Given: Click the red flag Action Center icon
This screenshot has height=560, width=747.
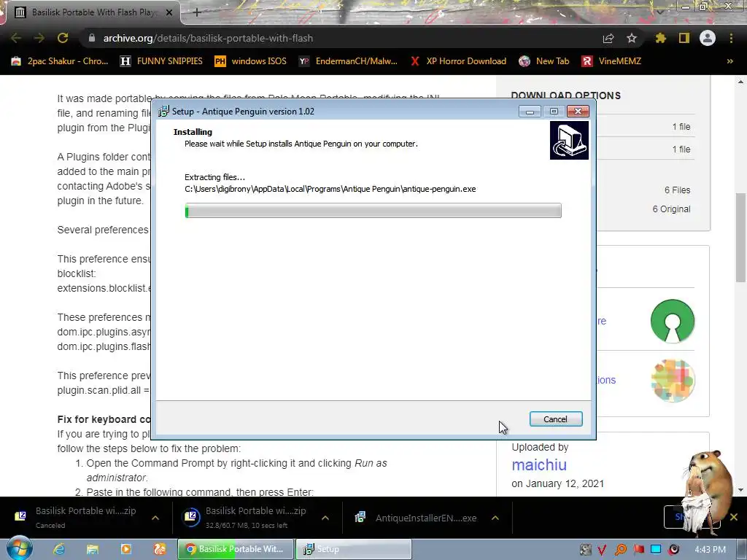Looking at the screenshot, I should tap(638, 550).
